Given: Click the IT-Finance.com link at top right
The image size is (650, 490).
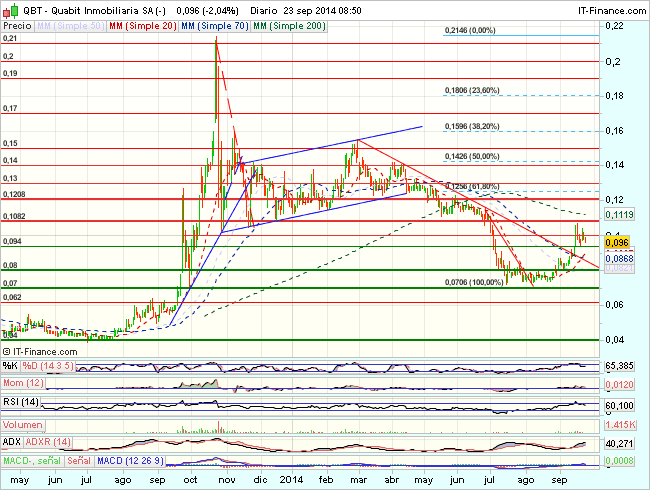Looking at the screenshot, I should point(612,11).
